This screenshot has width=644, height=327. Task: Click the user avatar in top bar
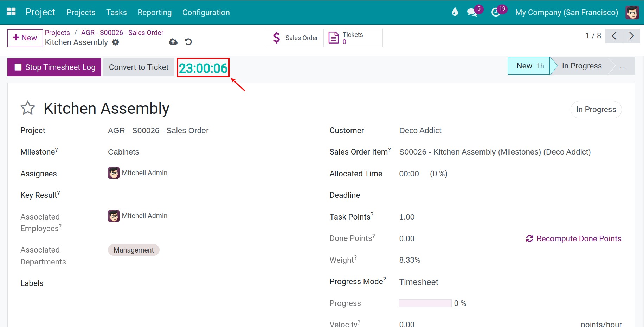632,12
